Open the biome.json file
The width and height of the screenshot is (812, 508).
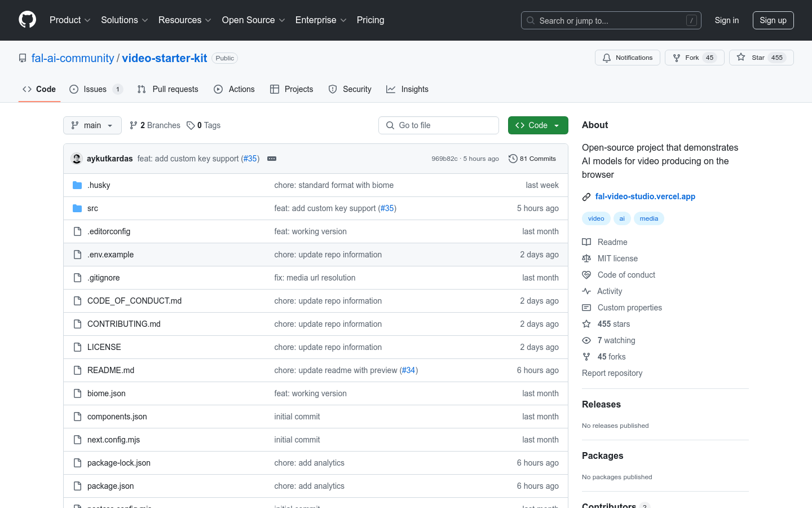[x=107, y=393]
